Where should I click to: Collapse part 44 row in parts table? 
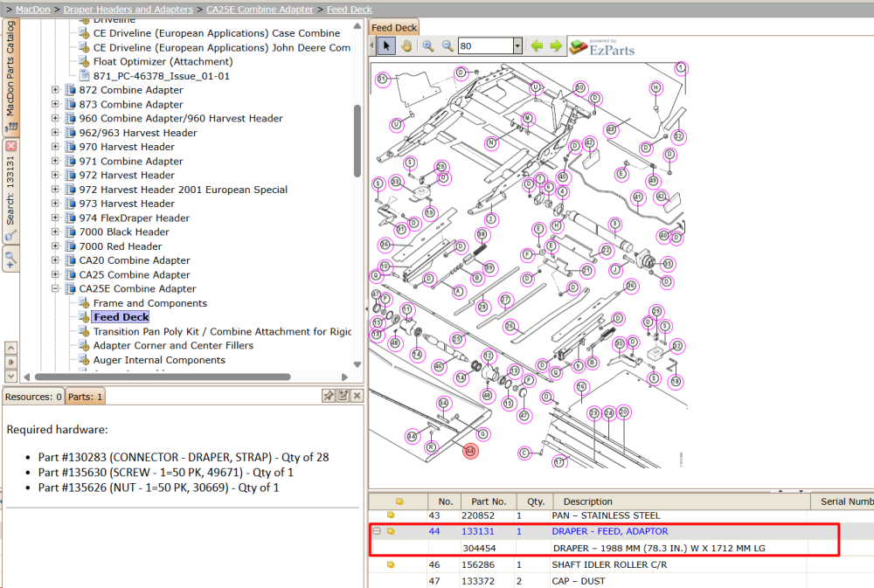(x=378, y=531)
